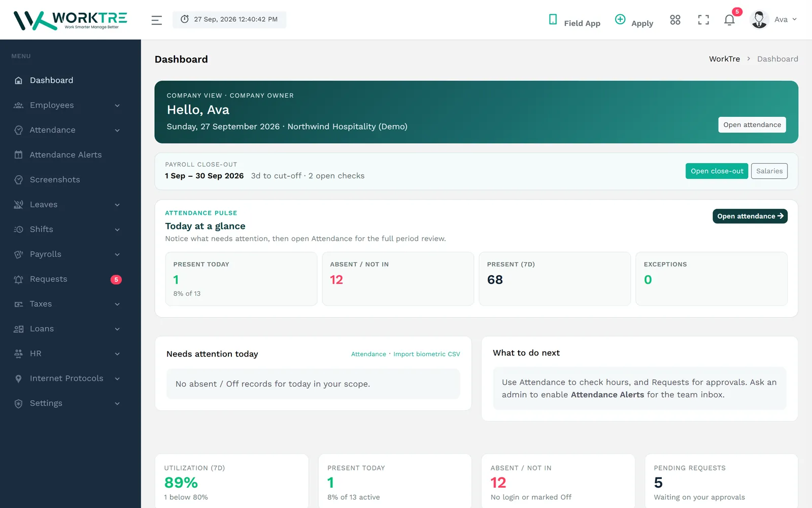Click the HR sidebar icon
The image size is (812, 508).
19,354
